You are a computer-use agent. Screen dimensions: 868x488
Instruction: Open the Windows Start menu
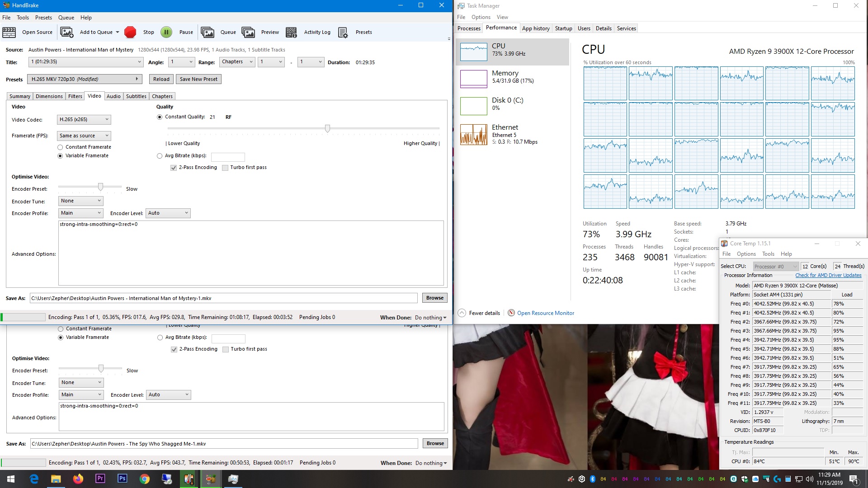[11, 479]
